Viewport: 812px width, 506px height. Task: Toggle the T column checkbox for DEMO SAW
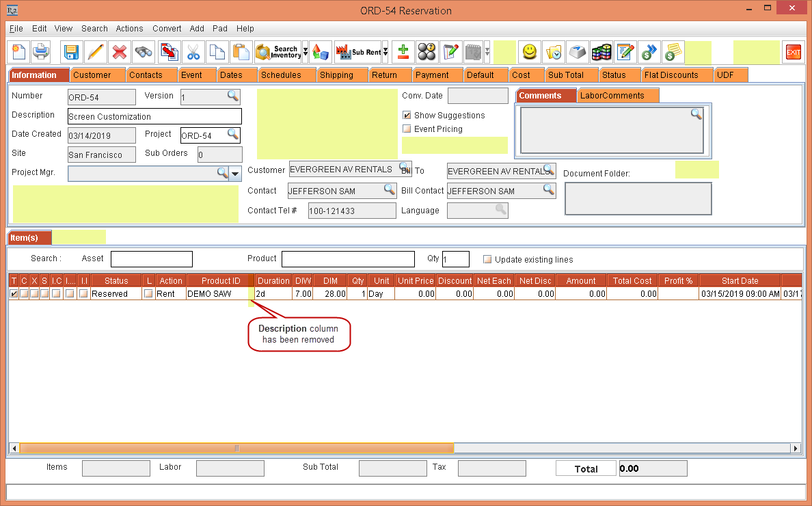point(14,293)
